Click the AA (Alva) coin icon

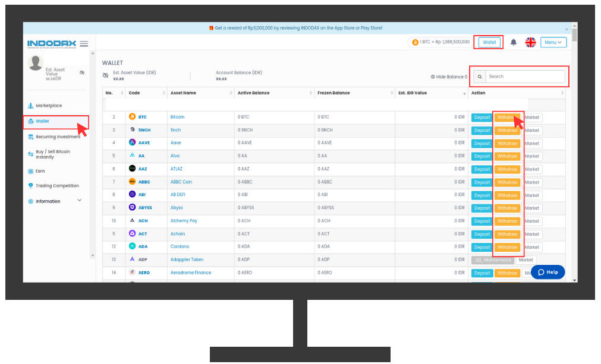(x=132, y=156)
